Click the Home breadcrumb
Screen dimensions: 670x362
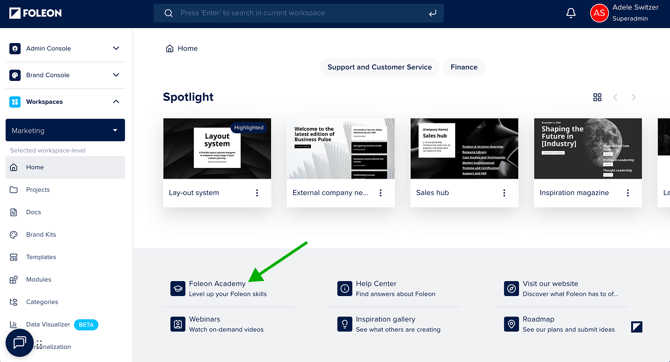[182, 48]
